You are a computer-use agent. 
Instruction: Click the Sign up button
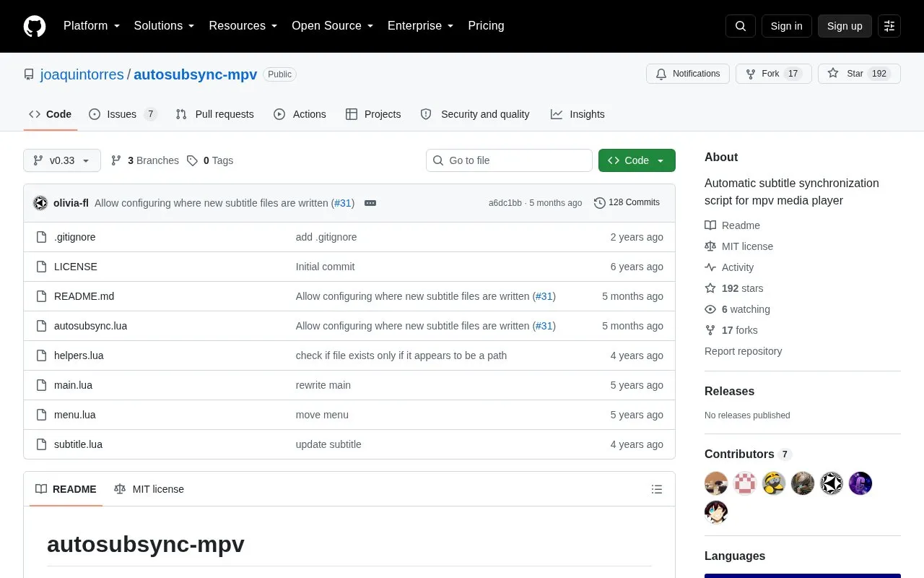845,26
